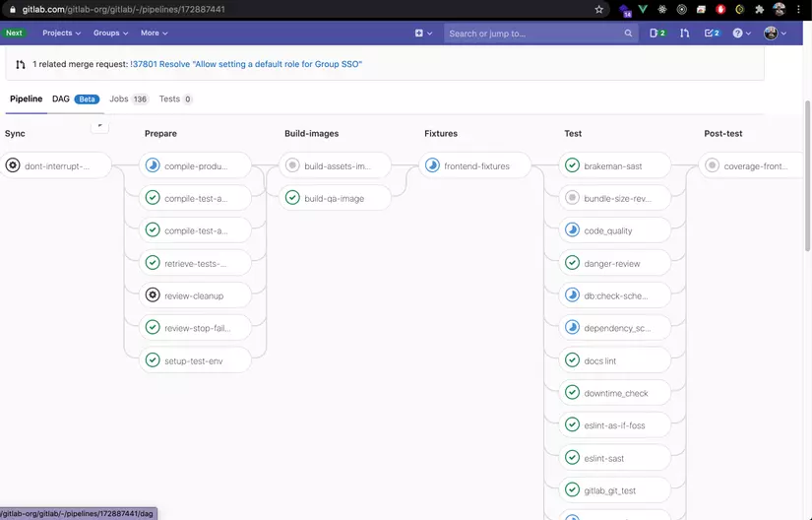
Task: Select the Post-test stage heading
Action: (723, 133)
